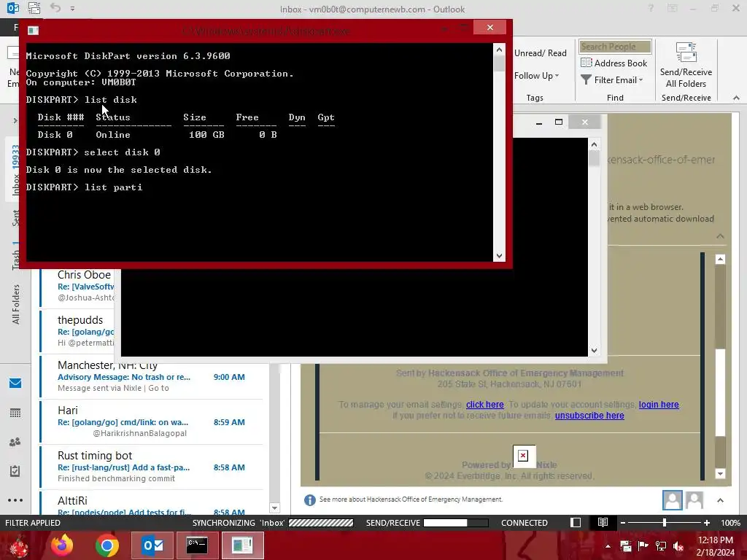
Task: Open the Filter Email dropdown
Action: pos(612,80)
